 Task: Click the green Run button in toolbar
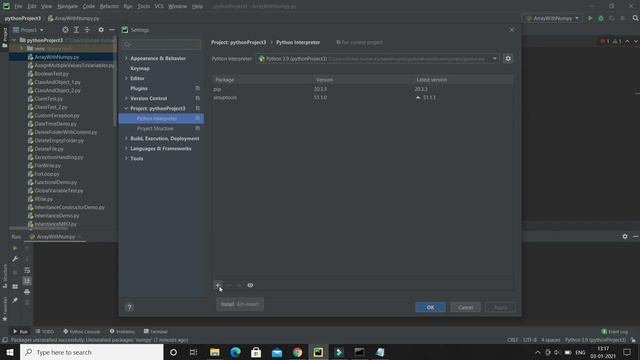(590, 18)
